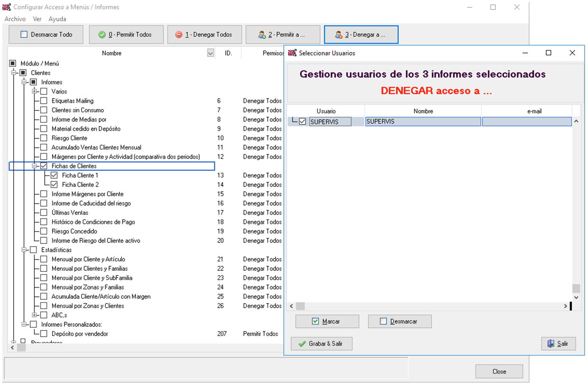Toggle the SUPERVIS user checkbox
The height and width of the screenshot is (386, 588).
(x=302, y=122)
